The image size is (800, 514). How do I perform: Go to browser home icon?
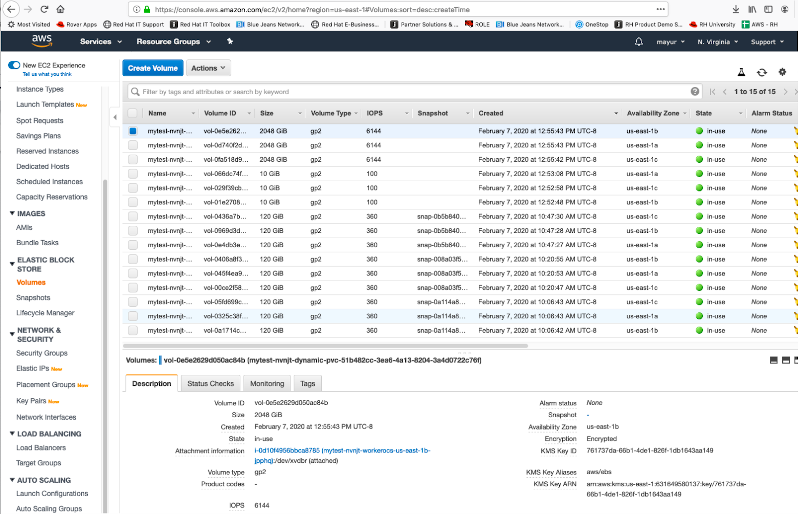[x=60, y=9]
